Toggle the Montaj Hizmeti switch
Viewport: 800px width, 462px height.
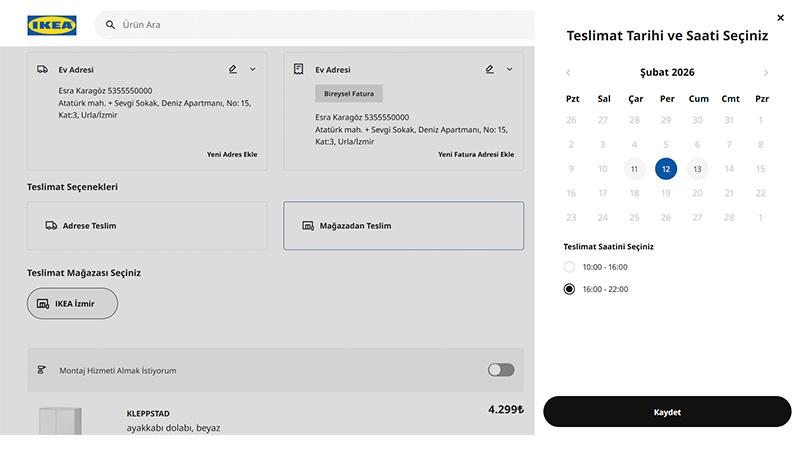click(500, 370)
